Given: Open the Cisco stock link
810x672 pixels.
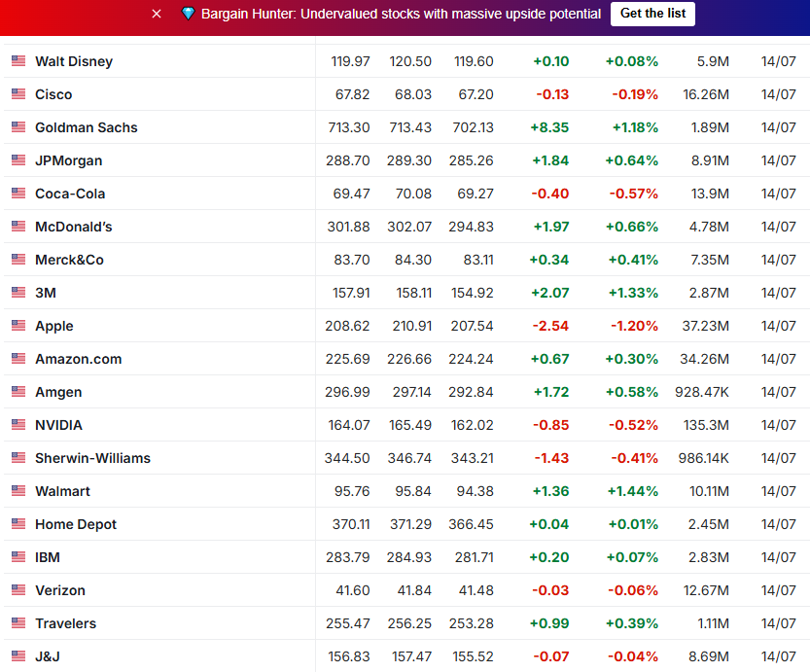Looking at the screenshot, I should click(53, 94).
